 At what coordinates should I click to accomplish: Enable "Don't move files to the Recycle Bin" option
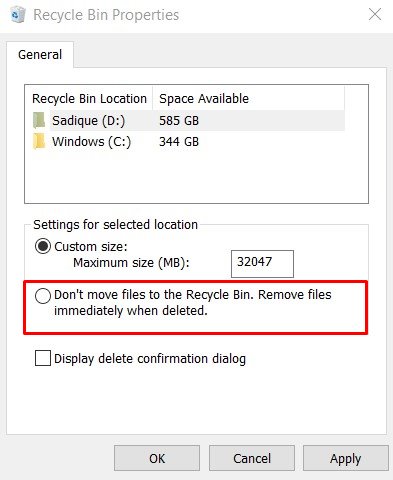(43, 296)
